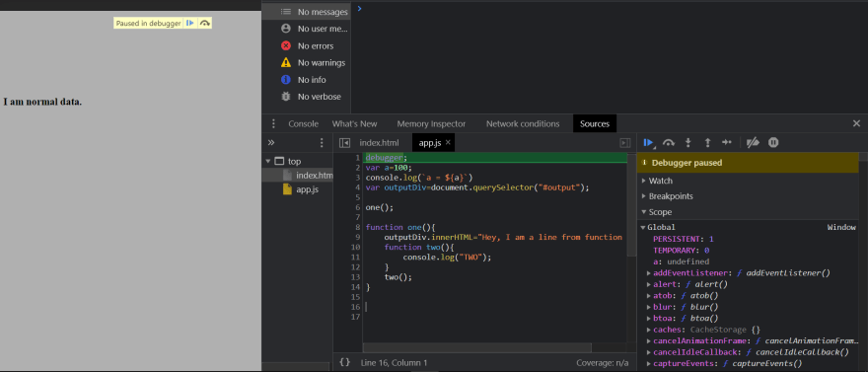Image resolution: width=868 pixels, height=372 pixels.
Task: Collapse the top frame tree node
Action: point(269,162)
